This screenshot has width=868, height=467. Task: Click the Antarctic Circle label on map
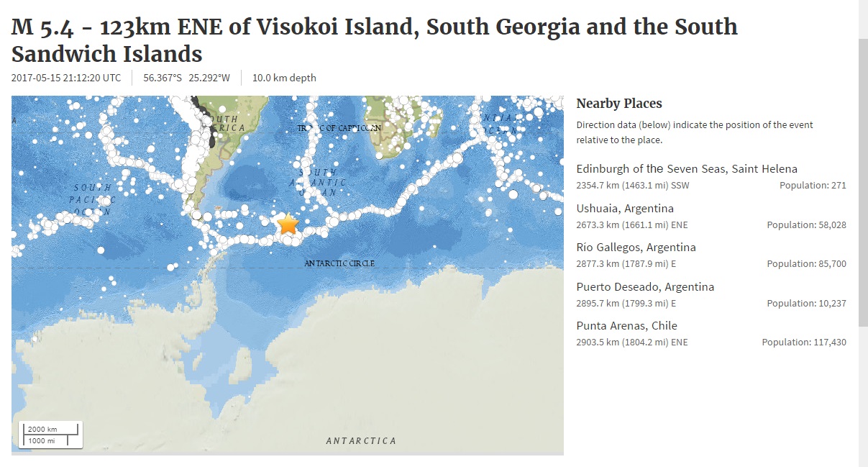click(x=339, y=263)
